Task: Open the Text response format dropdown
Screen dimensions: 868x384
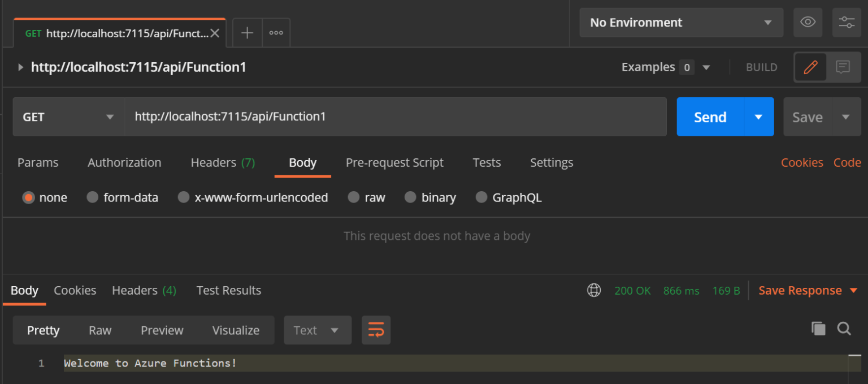Action: click(317, 330)
